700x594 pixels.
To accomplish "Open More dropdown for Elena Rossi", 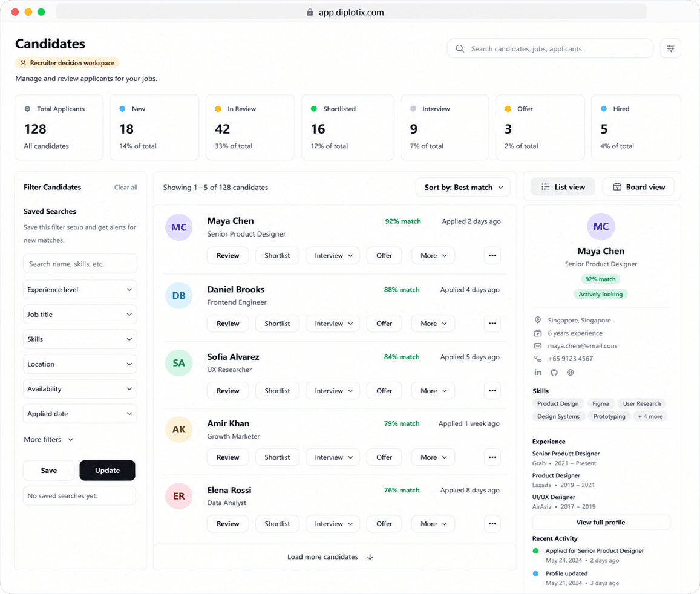I will pos(433,524).
